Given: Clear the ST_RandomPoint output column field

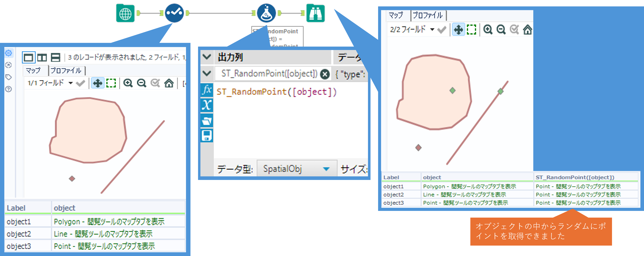Looking at the screenshot, I should point(325,74).
